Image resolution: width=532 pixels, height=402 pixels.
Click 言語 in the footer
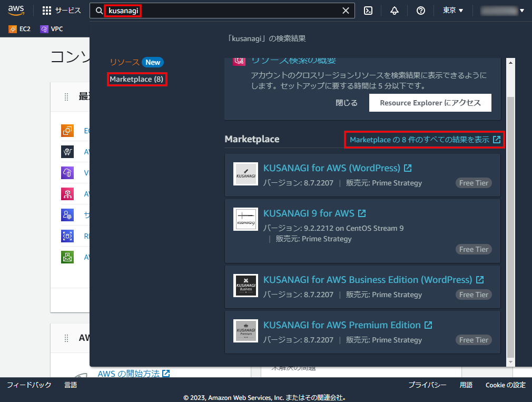tap(71, 385)
